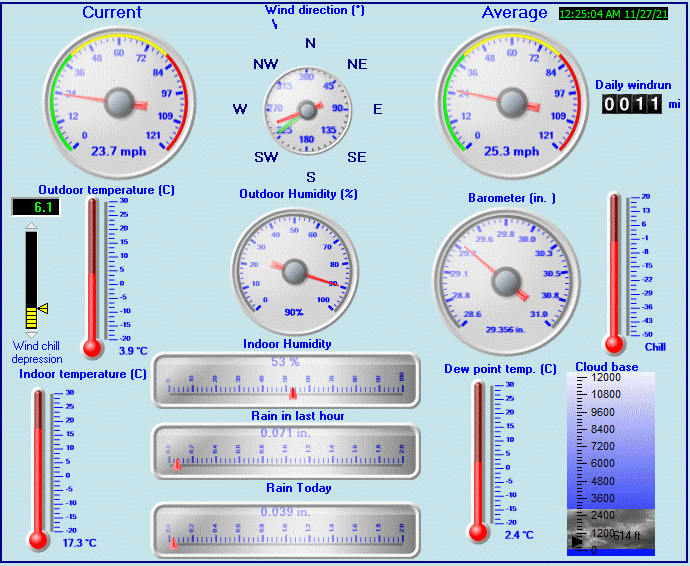Image resolution: width=690 pixels, height=566 pixels.
Task: Click the green date and time display
Action: (613, 14)
